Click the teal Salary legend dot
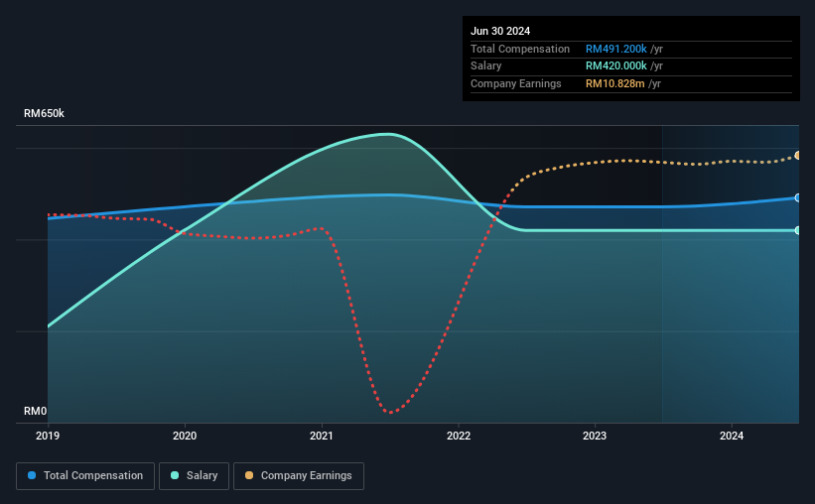This screenshot has height=504, width=815. point(175,475)
